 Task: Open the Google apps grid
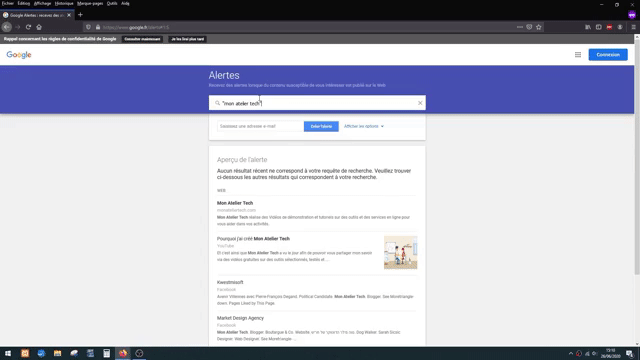[578, 55]
